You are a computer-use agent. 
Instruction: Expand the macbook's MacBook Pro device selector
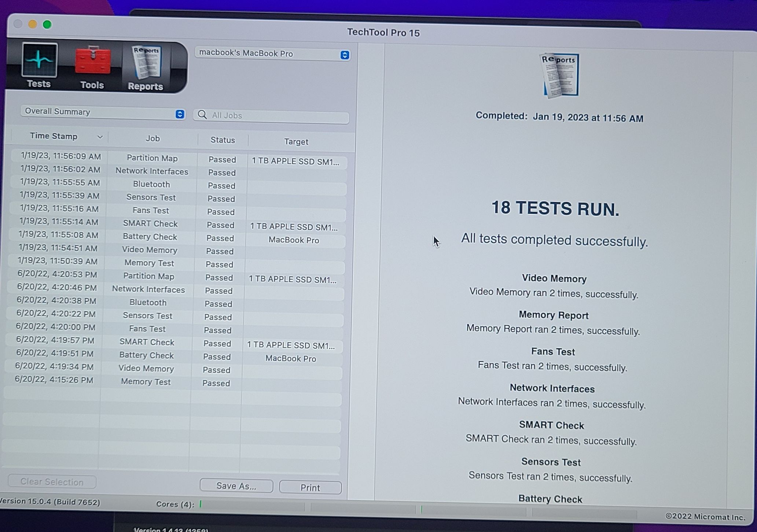pos(273,54)
